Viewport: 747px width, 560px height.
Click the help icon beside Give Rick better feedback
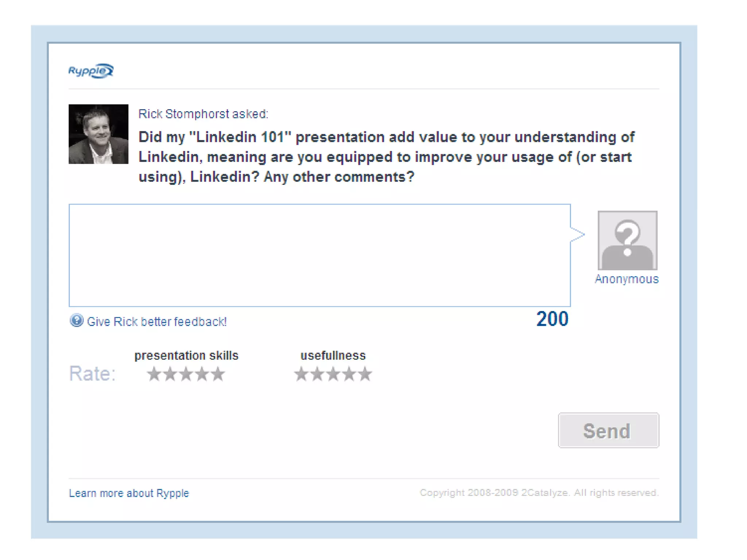click(x=76, y=321)
